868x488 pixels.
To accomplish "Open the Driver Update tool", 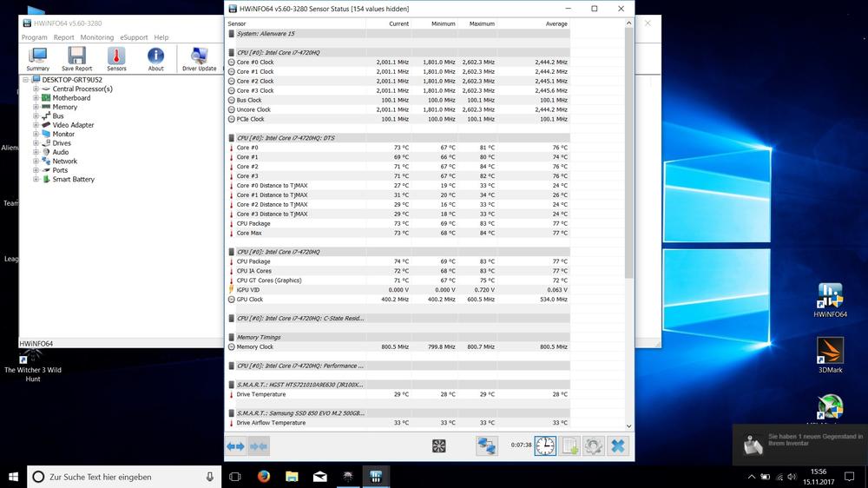I will (x=199, y=58).
